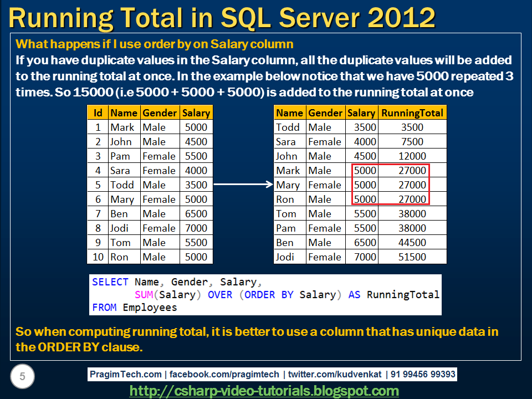Click the Id column header
The width and height of the screenshot is (532, 399).
click(x=98, y=112)
